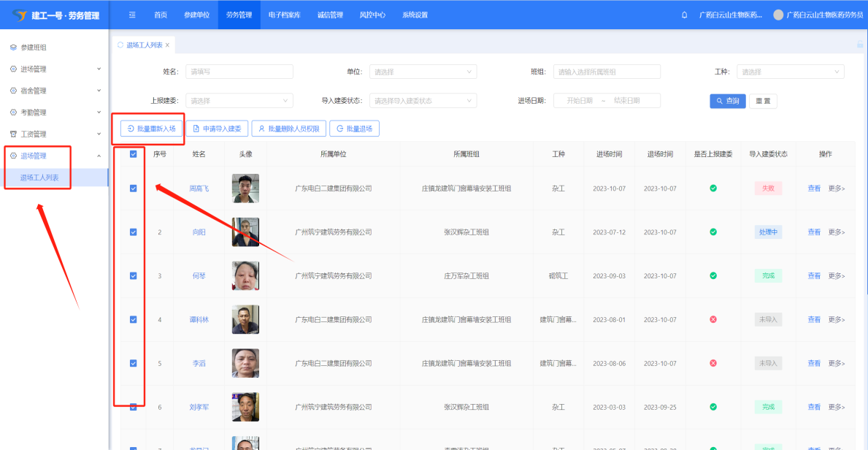Click the notification bell icon
The height and width of the screenshot is (450, 868).
coord(684,15)
